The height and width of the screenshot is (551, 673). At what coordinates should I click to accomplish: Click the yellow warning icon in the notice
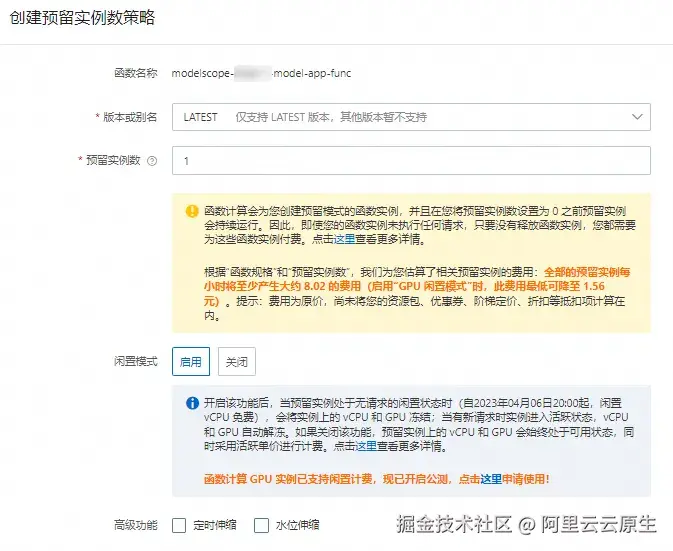192,211
